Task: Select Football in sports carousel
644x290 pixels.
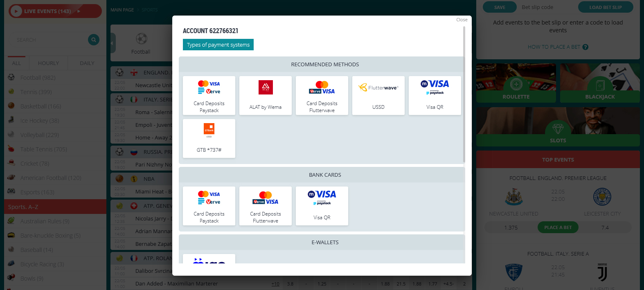Action: [141, 43]
